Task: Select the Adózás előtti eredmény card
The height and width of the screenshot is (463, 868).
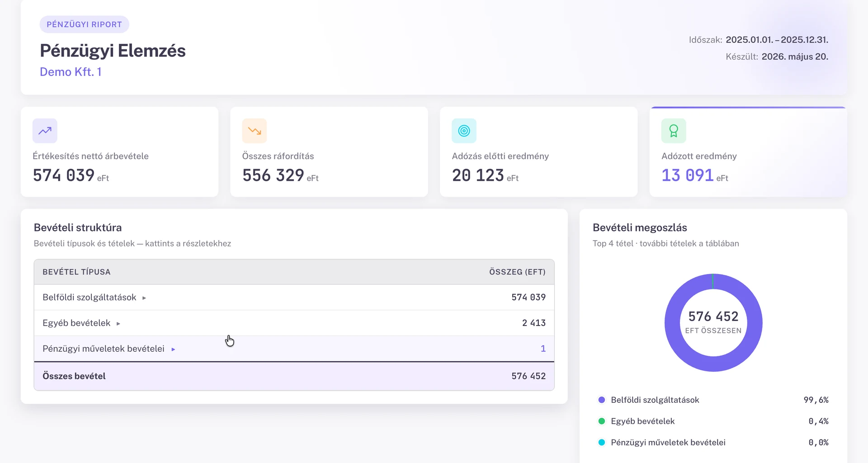Action: tap(538, 152)
